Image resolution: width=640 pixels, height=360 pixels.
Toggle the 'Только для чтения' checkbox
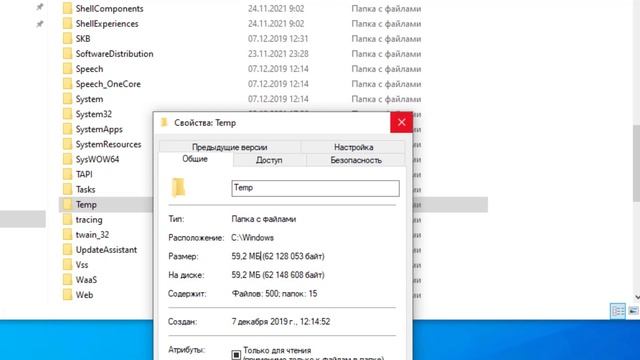pyautogui.click(x=236, y=355)
